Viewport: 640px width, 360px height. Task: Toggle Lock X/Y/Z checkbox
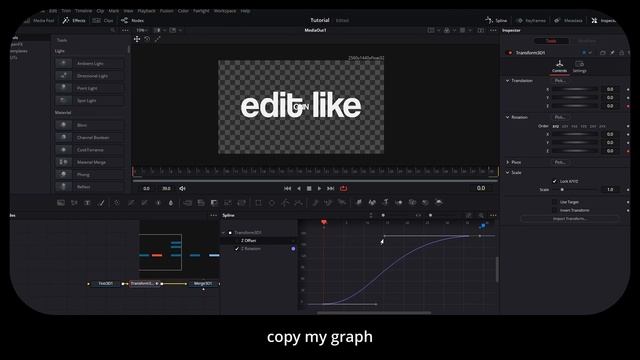pos(554,181)
